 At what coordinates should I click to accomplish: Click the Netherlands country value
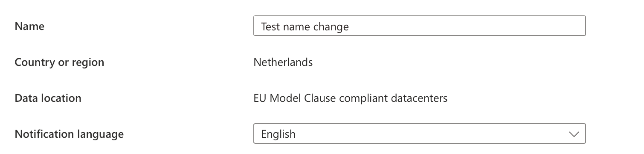(x=283, y=62)
